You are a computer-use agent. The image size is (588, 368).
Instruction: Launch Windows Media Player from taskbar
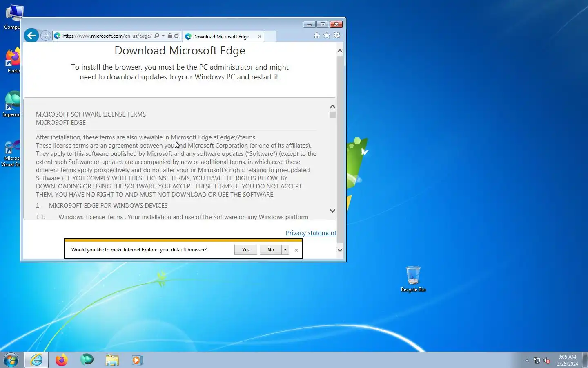137,360
